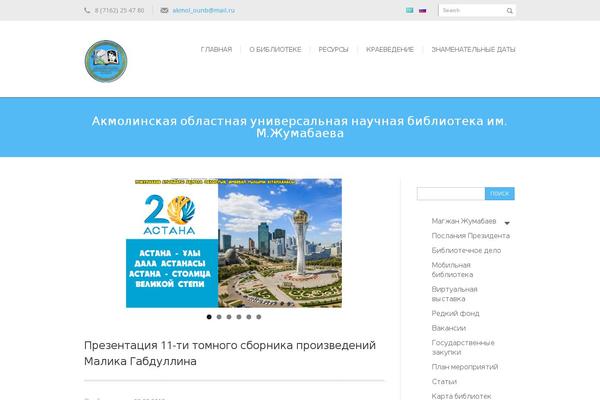Select the third slider dot
Viewport: 600px width, 400px height.
[x=229, y=317]
